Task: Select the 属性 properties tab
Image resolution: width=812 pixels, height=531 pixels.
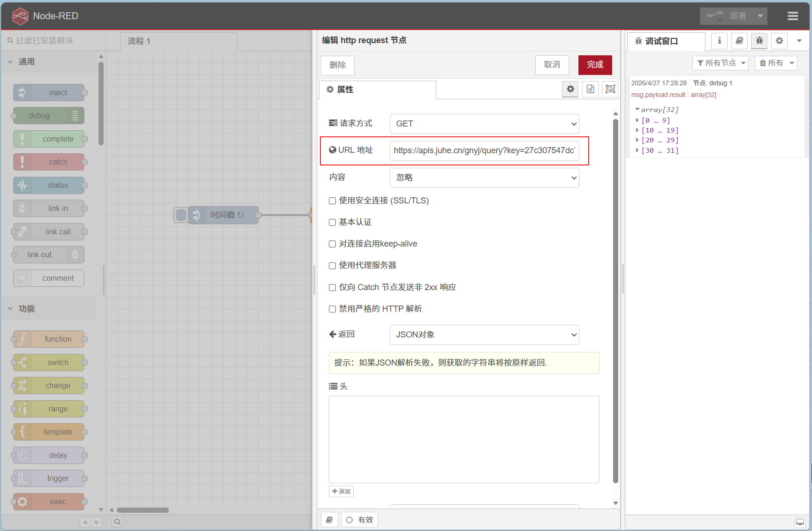Action: [378, 90]
